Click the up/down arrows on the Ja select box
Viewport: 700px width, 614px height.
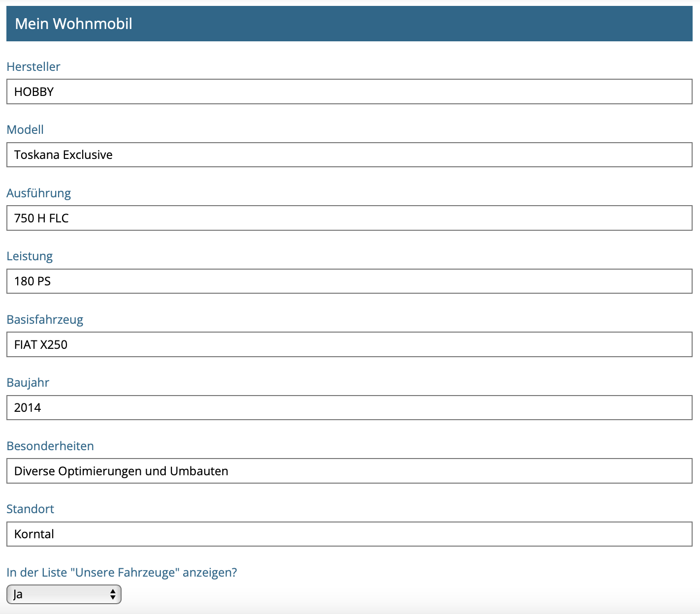click(113, 594)
